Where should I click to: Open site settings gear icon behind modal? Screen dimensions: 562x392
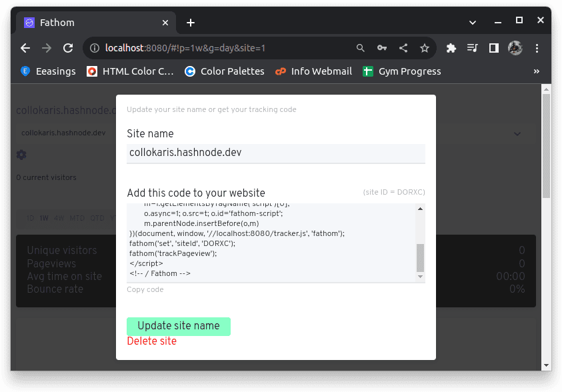[21, 155]
